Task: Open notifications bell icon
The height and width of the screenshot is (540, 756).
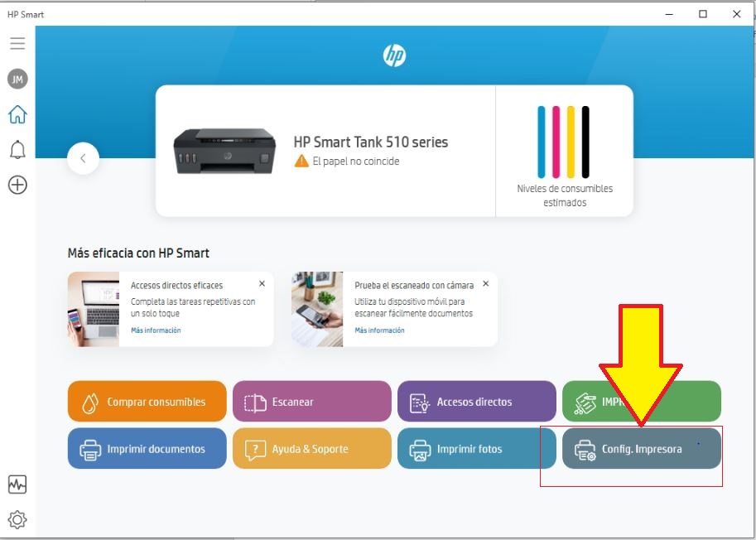Action: click(x=17, y=150)
